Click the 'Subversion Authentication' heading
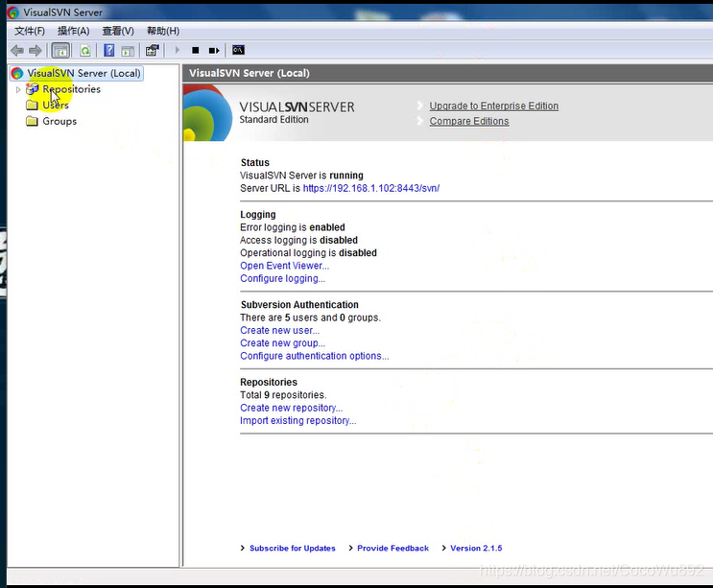The image size is (713, 588). (299, 304)
